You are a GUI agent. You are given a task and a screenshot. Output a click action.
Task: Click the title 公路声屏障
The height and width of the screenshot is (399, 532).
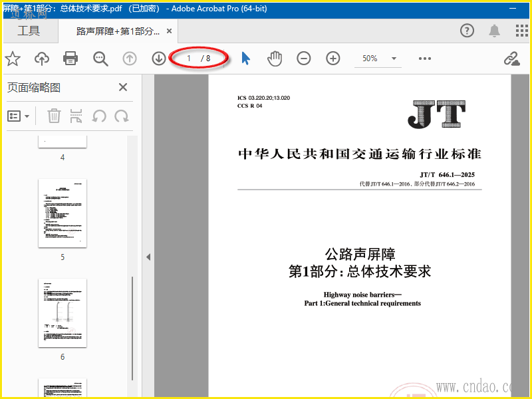pyautogui.click(x=360, y=254)
